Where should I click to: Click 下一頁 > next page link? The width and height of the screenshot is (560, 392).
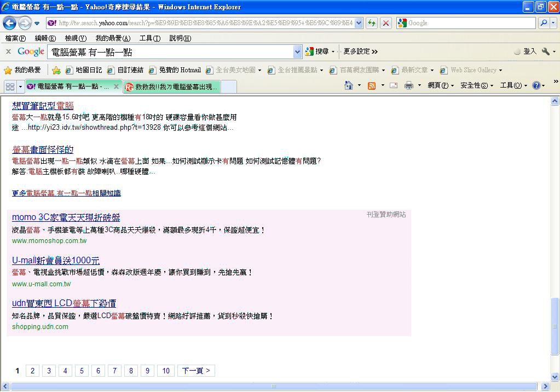point(196,371)
